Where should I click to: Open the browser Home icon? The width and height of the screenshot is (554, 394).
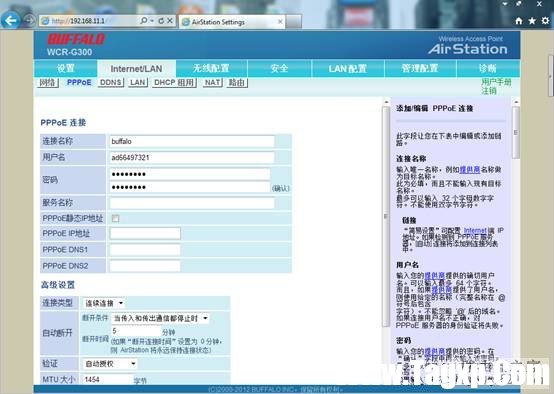[519, 21]
